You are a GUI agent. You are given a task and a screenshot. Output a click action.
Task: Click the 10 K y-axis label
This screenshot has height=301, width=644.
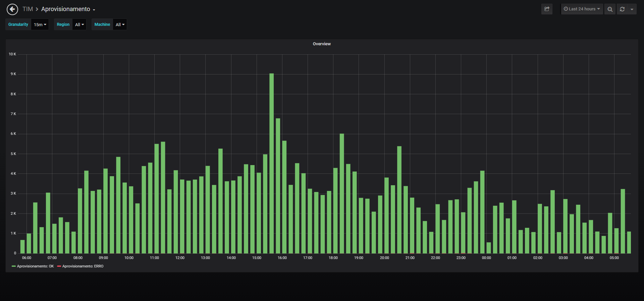(12, 54)
